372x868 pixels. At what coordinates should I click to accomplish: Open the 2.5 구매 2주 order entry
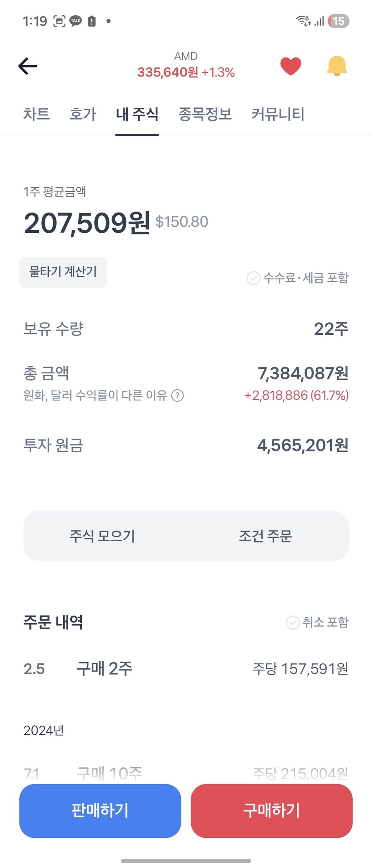pyautogui.click(x=186, y=669)
